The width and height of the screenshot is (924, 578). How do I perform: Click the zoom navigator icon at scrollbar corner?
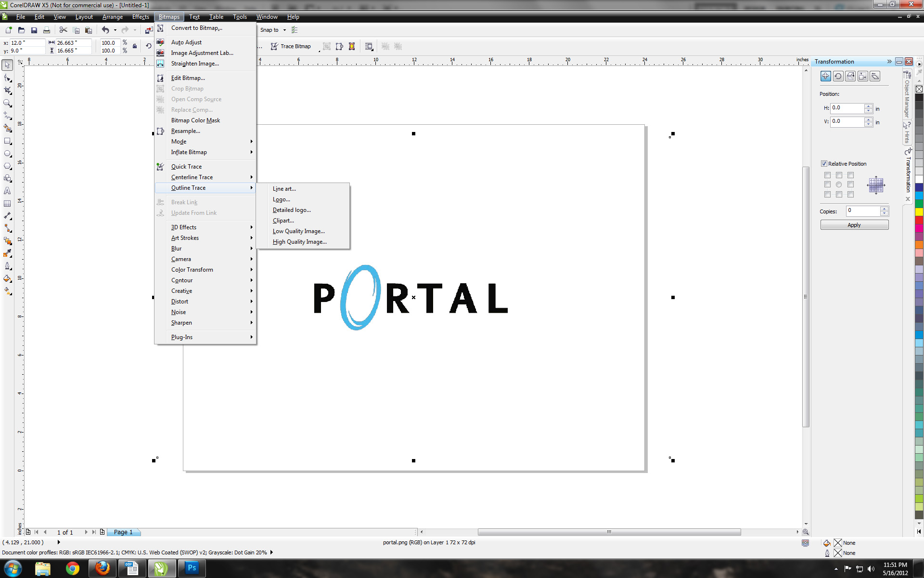pos(806,532)
